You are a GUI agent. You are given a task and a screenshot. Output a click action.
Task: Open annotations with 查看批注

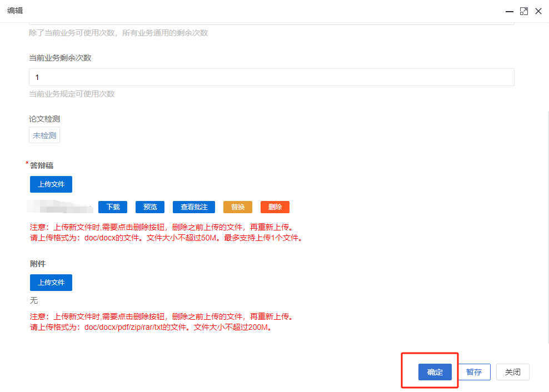(x=194, y=207)
